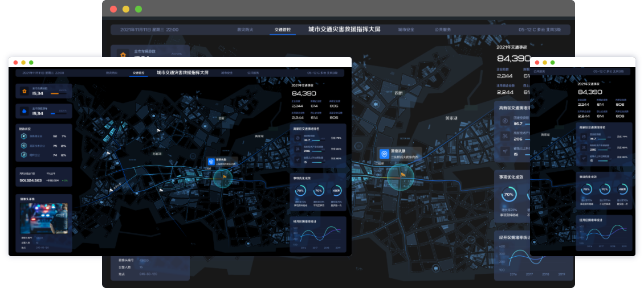644x288 pixels.
Task: Click first congestion ranking icon in right window
Action: click(x=583, y=138)
